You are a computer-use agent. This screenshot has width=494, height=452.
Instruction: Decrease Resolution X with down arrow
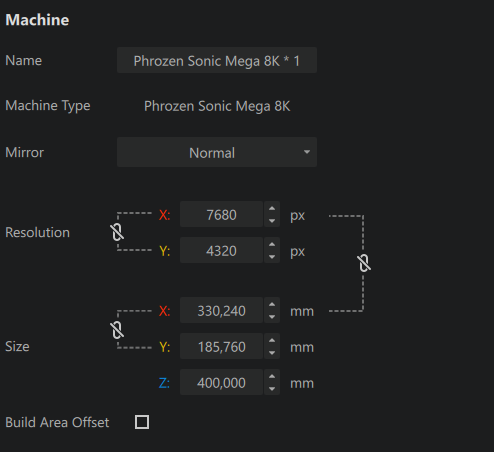click(x=272, y=221)
